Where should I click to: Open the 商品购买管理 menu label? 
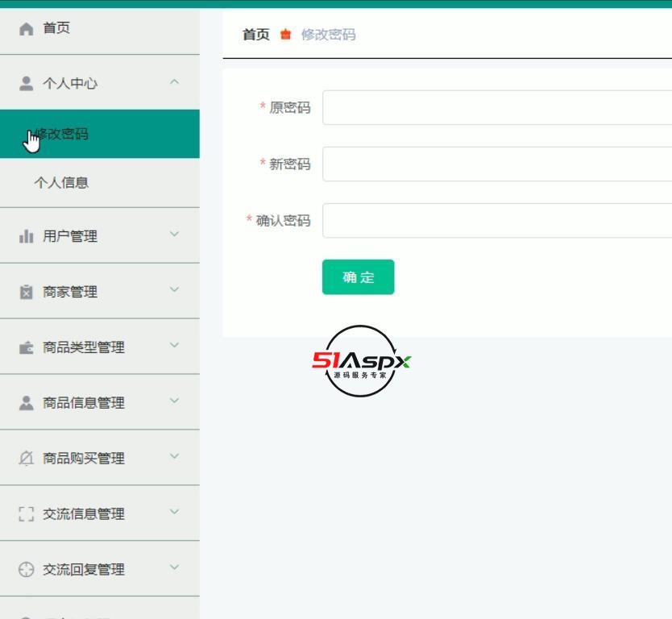(x=84, y=459)
